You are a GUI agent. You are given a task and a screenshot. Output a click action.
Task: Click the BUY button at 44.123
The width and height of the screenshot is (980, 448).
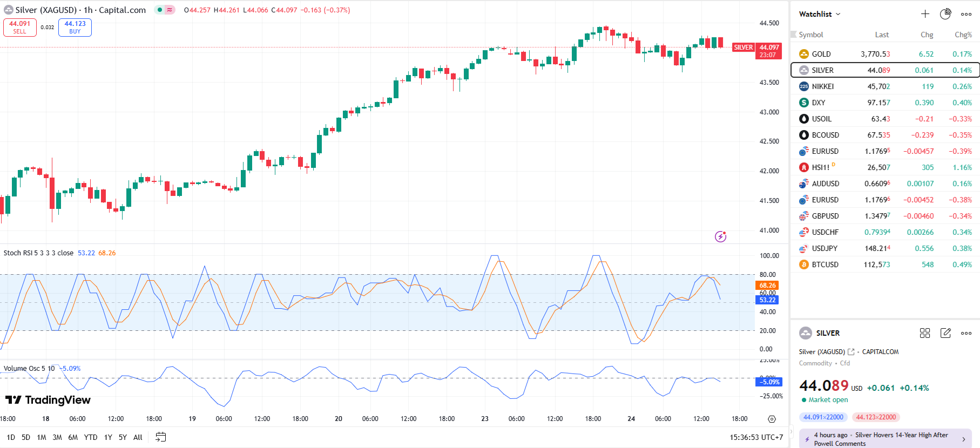click(75, 28)
